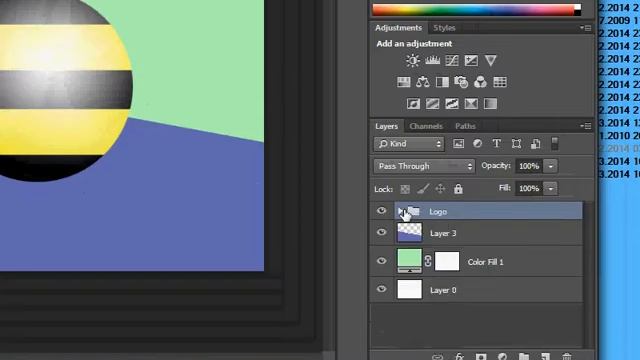The image size is (640, 360).
Task: Add a Vibrance adjustment
Action: coord(490,60)
